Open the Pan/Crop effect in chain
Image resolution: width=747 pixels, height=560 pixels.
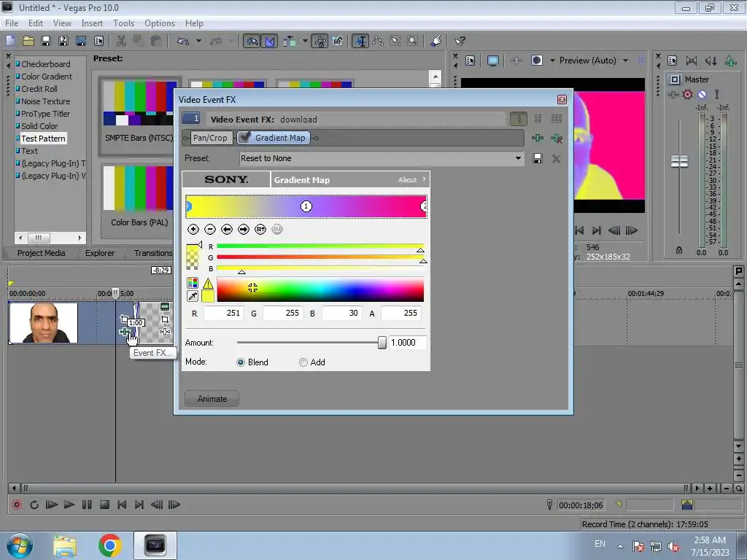(210, 138)
